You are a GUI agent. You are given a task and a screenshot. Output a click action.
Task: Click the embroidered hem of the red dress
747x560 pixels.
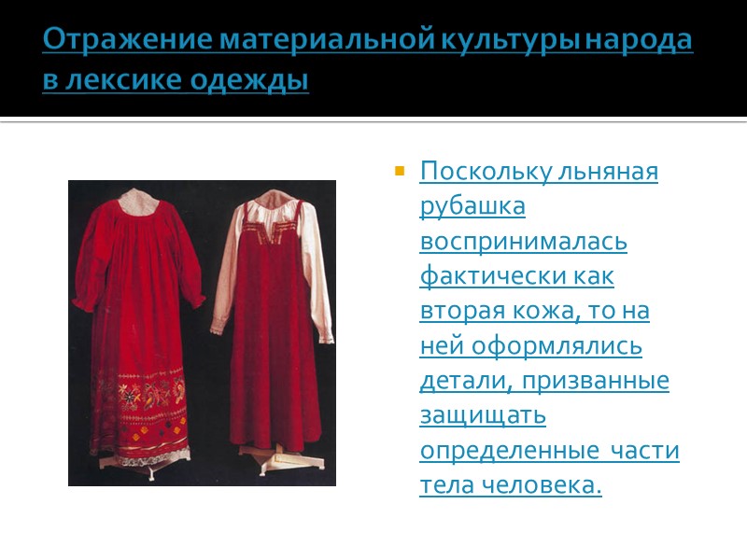(x=141, y=412)
